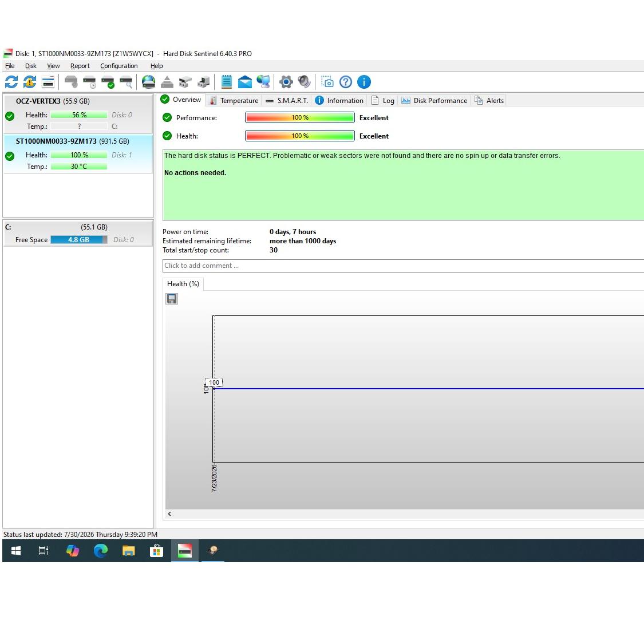Viewport: 644px width, 644px height.
Task: Open the blue notepad toolbar icon
Action: [226, 82]
